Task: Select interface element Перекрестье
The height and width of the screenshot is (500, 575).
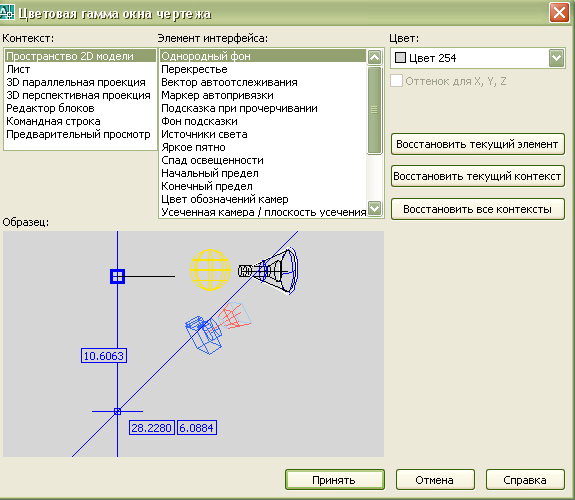Action: point(263,69)
